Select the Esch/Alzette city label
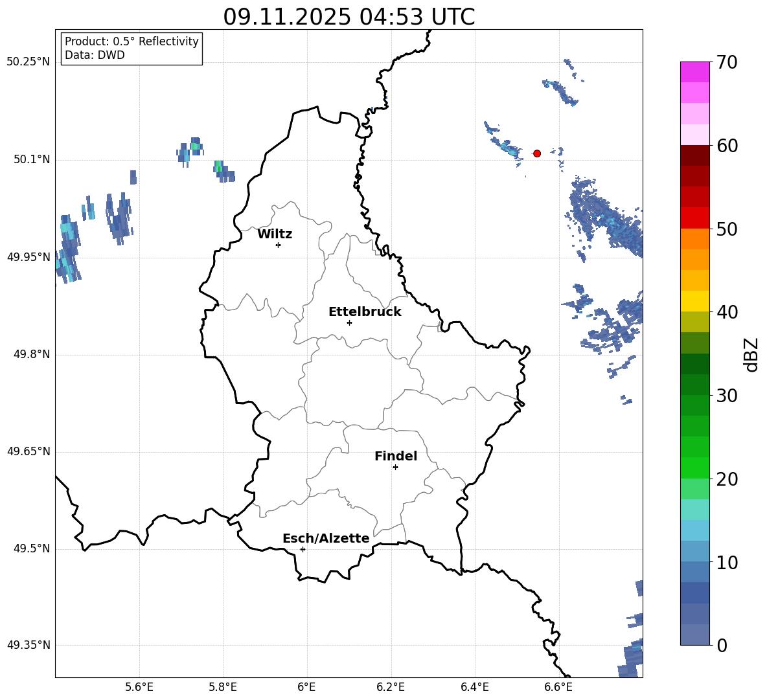This screenshot has height=700, width=767. tap(326, 538)
